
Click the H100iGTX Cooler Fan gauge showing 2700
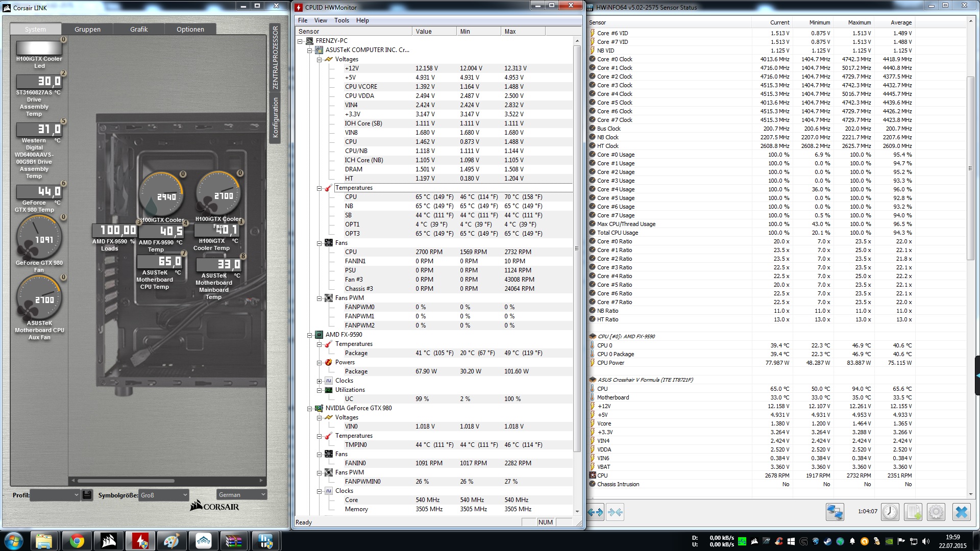point(218,193)
